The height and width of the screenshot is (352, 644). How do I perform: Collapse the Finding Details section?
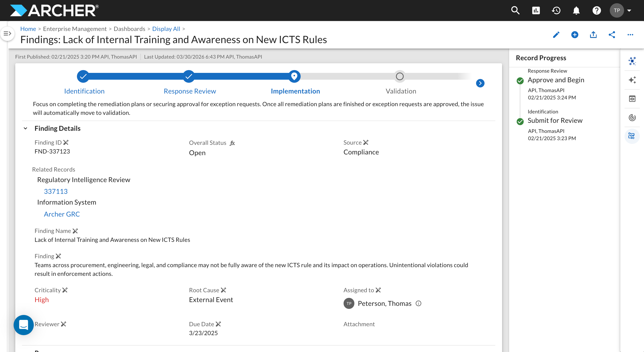[26, 128]
